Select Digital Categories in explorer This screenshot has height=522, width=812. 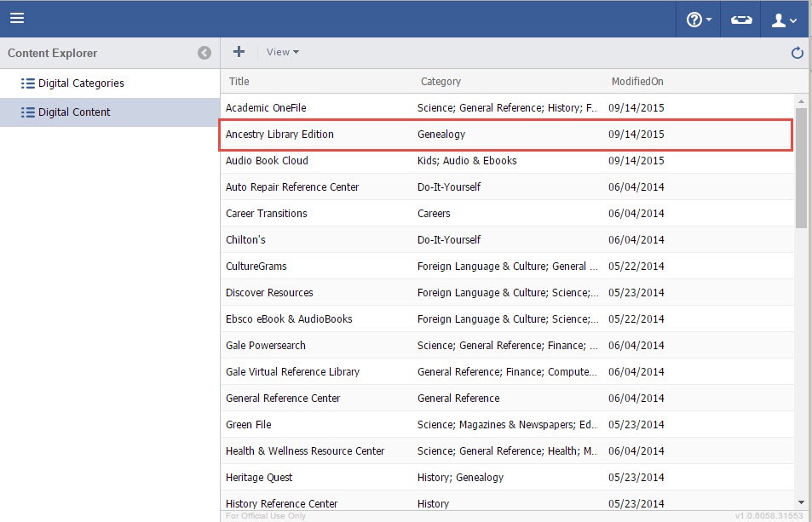(x=81, y=83)
